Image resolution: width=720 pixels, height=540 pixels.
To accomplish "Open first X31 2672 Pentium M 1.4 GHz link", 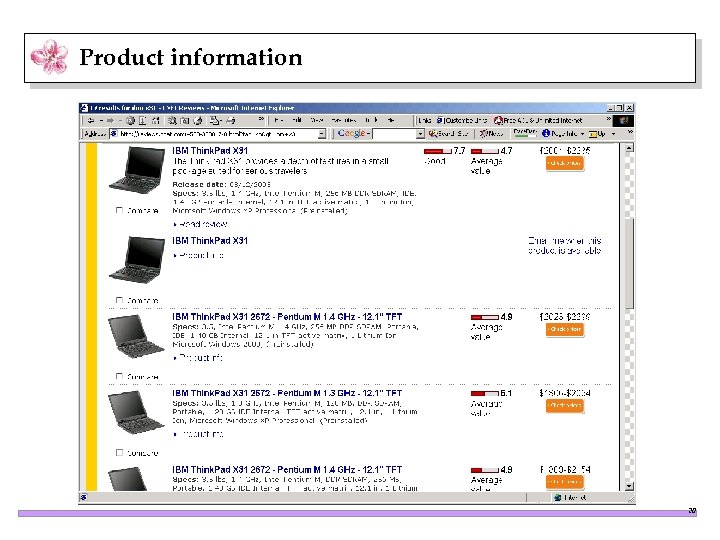I will pos(287,317).
